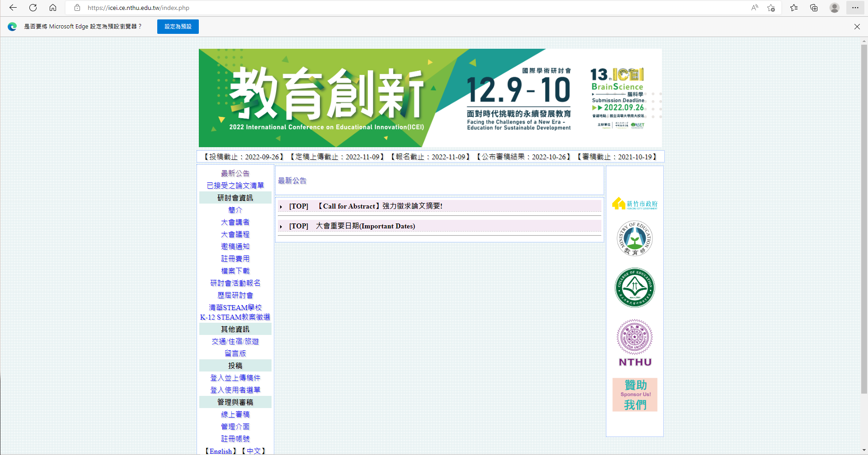868x455 pixels.
Task: Open Settings and more menu
Action: (855, 8)
